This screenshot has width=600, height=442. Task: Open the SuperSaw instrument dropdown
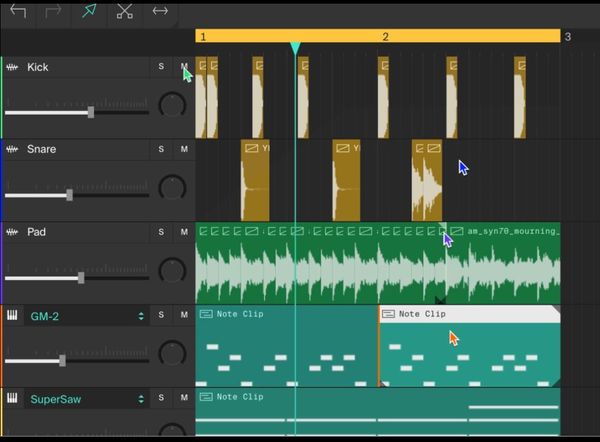tap(141, 399)
